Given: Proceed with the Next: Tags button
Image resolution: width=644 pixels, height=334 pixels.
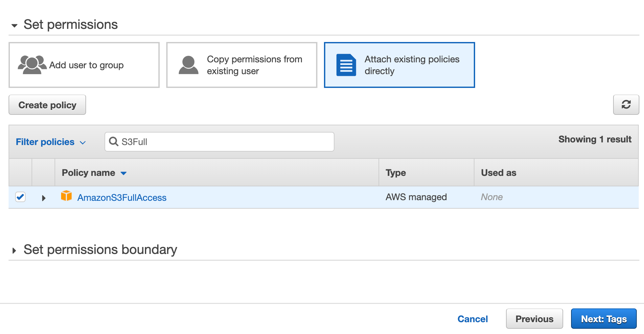Looking at the screenshot, I should pos(604,319).
